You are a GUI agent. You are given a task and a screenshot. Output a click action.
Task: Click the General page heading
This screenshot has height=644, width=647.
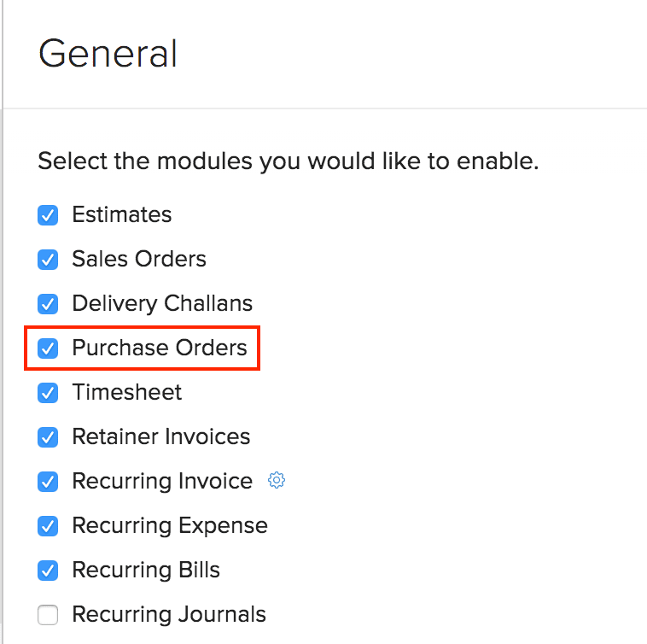click(108, 54)
